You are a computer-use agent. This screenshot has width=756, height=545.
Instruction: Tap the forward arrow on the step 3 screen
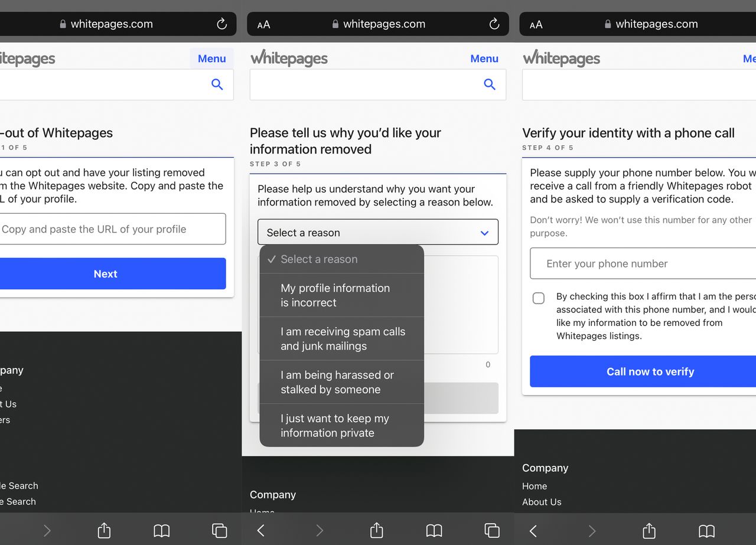point(320,531)
